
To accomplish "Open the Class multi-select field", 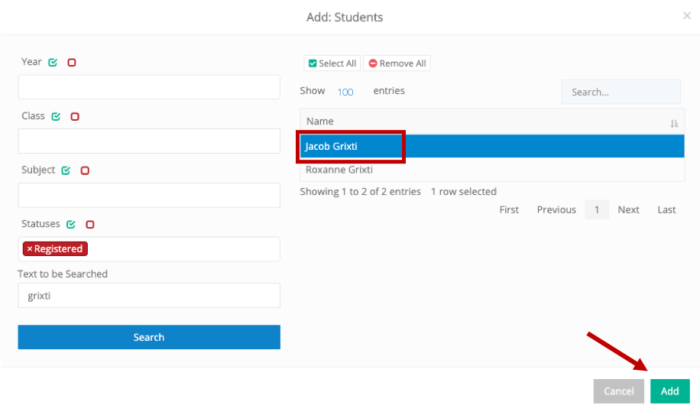I will tap(149, 141).
